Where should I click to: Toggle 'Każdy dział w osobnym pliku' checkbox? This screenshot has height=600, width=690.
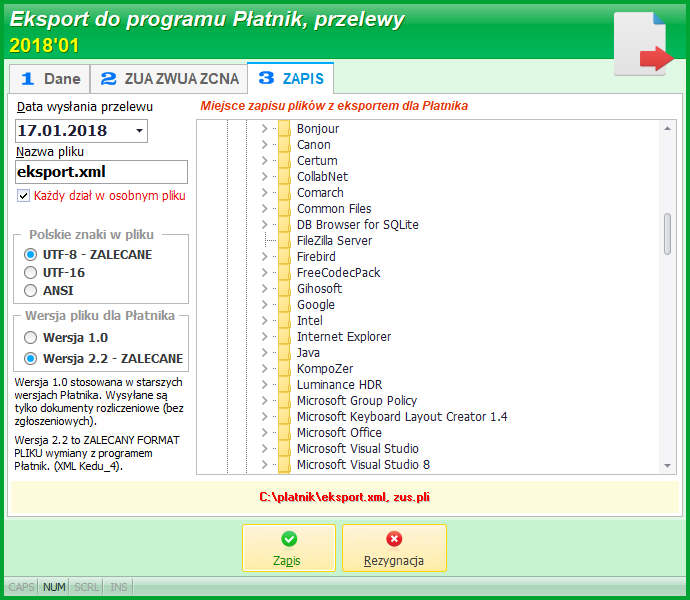(x=23, y=195)
